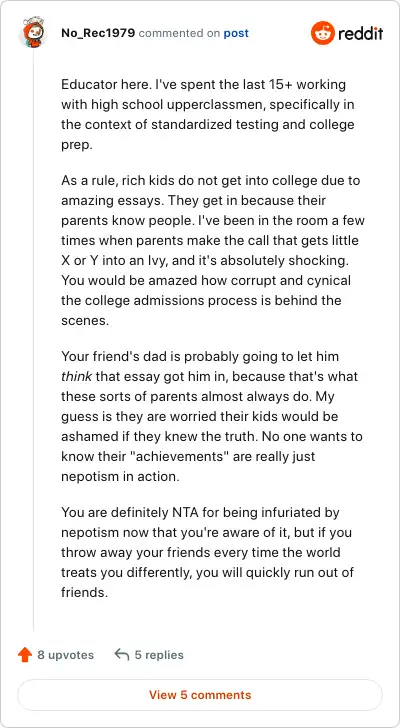Click the No_Rec1979 user avatar
Screen dimensions: 400x728
tap(33, 31)
